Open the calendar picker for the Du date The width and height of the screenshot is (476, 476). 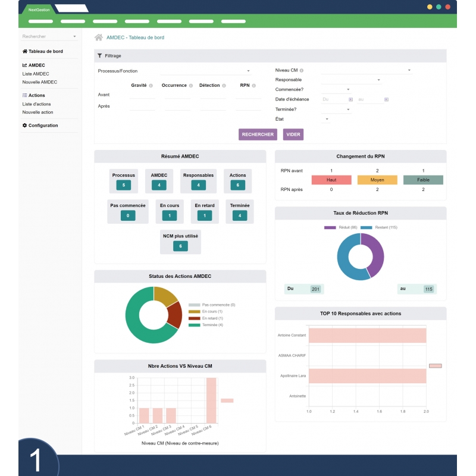click(x=350, y=98)
